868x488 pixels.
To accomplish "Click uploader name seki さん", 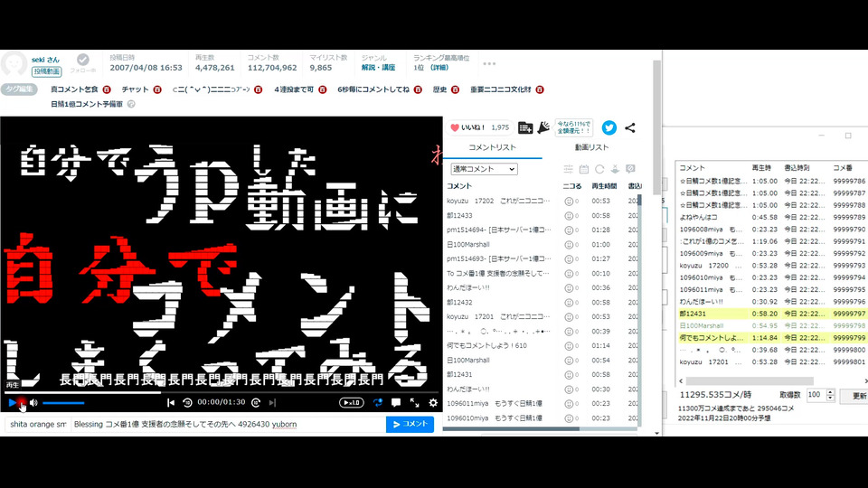I will tap(45, 60).
